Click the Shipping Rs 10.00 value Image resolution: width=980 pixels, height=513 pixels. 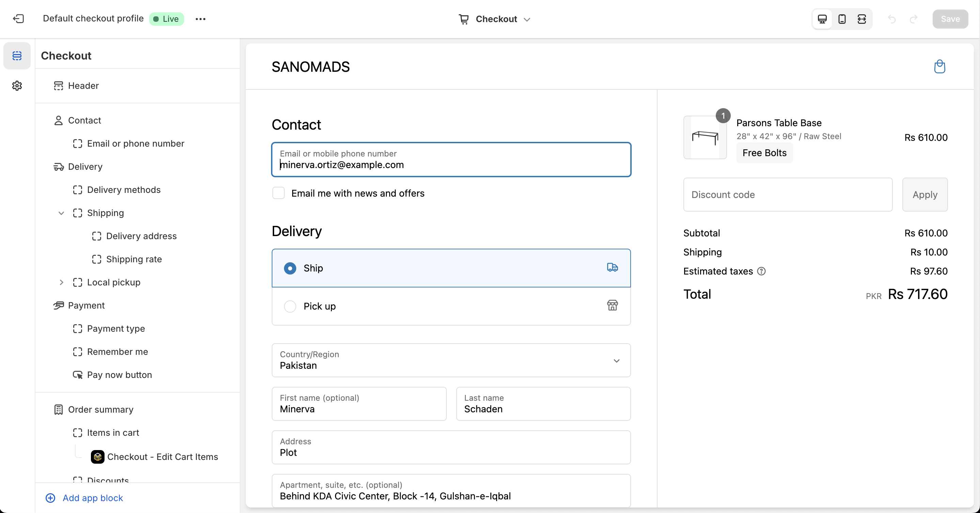point(929,252)
